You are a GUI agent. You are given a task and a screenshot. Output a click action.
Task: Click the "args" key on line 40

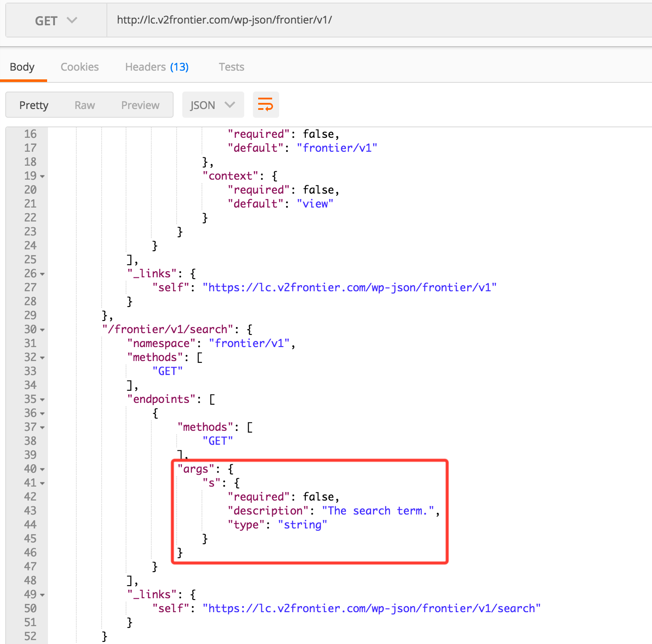pyautogui.click(x=196, y=469)
